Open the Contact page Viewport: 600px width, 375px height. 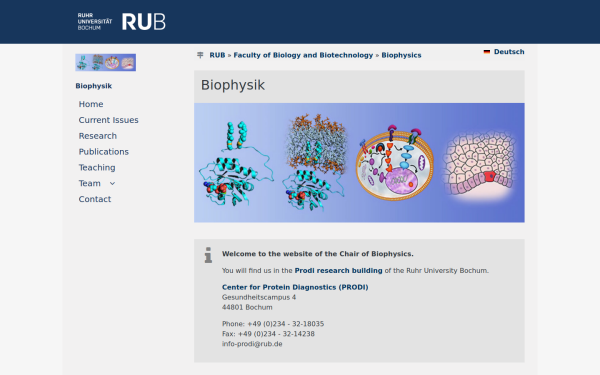(95, 199)
